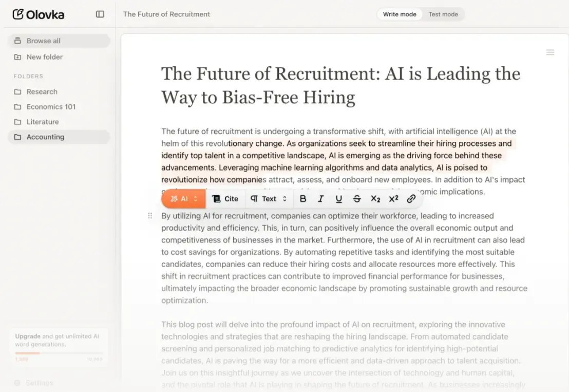The width and height of the screenshot is (569, 392).
Task: Apply superscript formatting
Action: click(393, 198)
